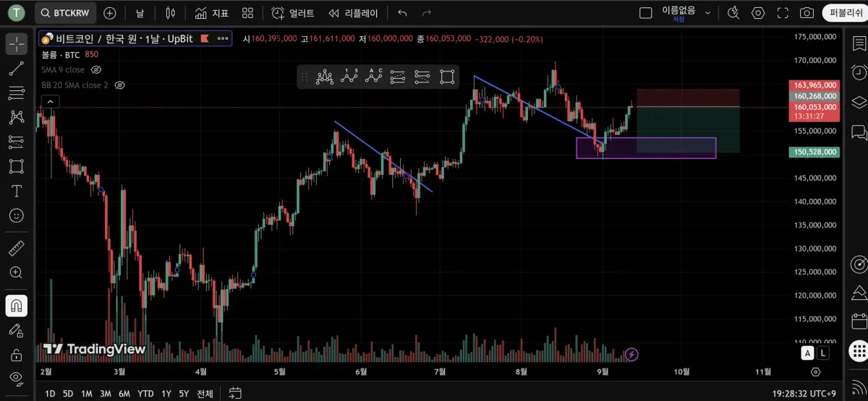
Task: Select the text annotation tool
Action: 16,191
